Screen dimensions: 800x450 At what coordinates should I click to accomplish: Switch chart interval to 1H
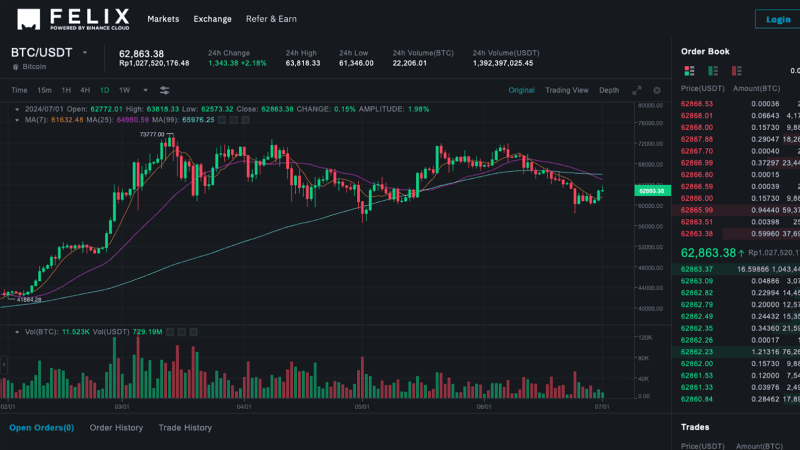(66, 90)
